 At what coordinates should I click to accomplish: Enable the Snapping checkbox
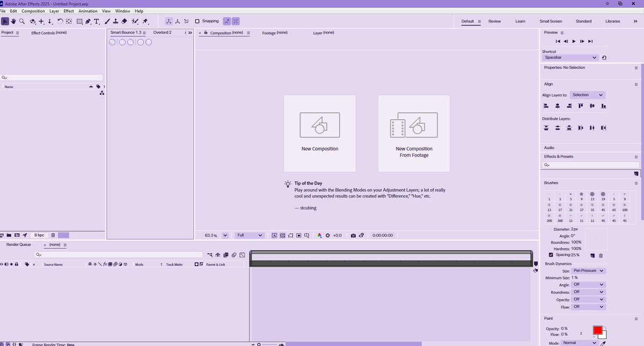197,21
